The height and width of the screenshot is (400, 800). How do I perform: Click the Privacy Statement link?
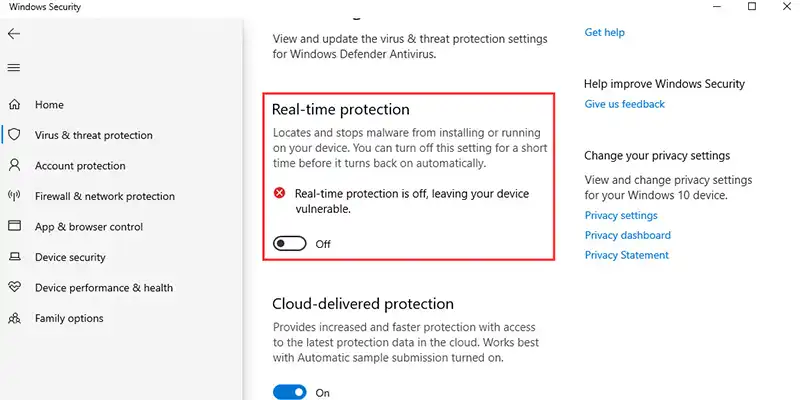(626, 255)
